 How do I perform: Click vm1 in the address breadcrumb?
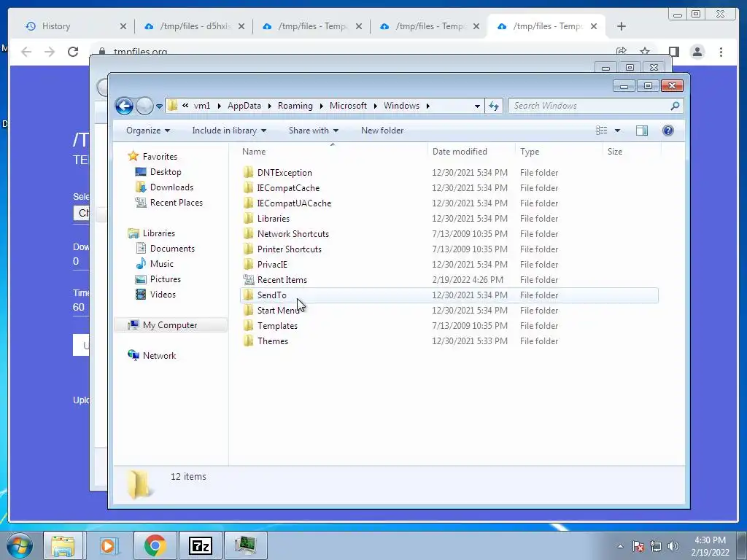pos(201,106)
